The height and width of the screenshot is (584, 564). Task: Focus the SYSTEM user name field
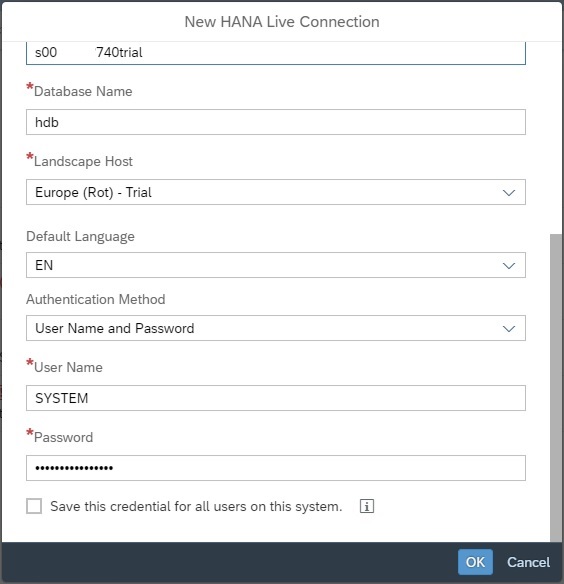point(276,398)
